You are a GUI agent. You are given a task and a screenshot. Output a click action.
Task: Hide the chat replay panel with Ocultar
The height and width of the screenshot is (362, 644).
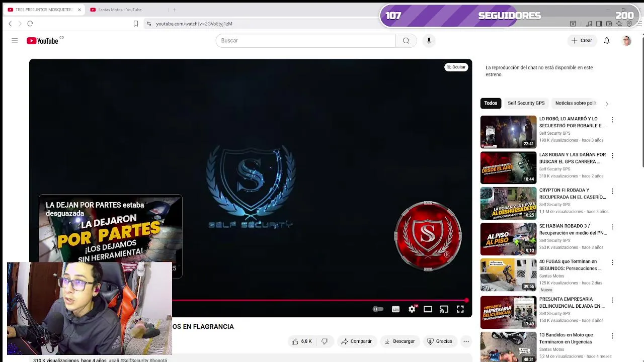click(x=456, y=67)
